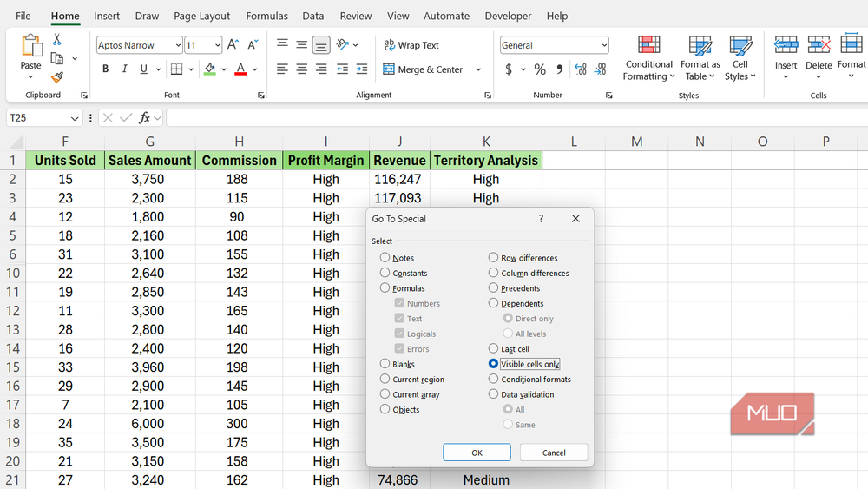The image size is (868, 489).
Task: Select the Constants radio option
Action: 385,273
